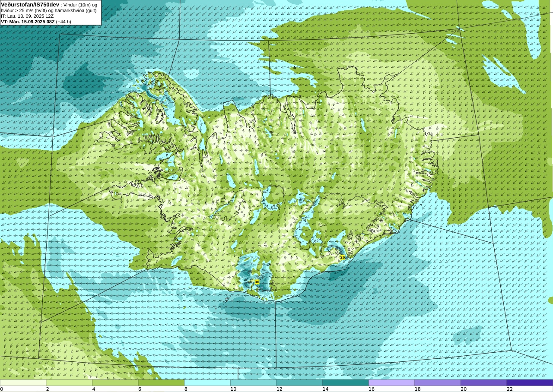
Task: Select the 14–16 m/s dark teal swatch
Action: (x=346, y=383)
